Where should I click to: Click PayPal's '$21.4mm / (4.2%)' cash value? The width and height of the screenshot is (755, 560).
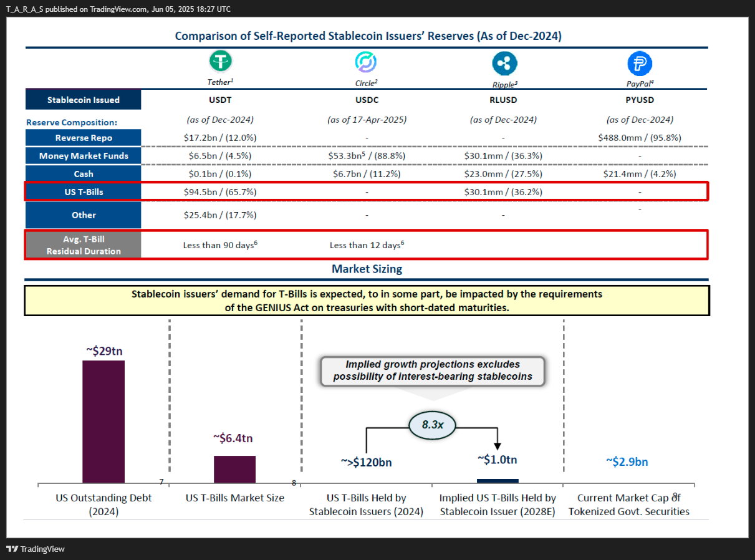pyautogui.click(x=640, y=174)
